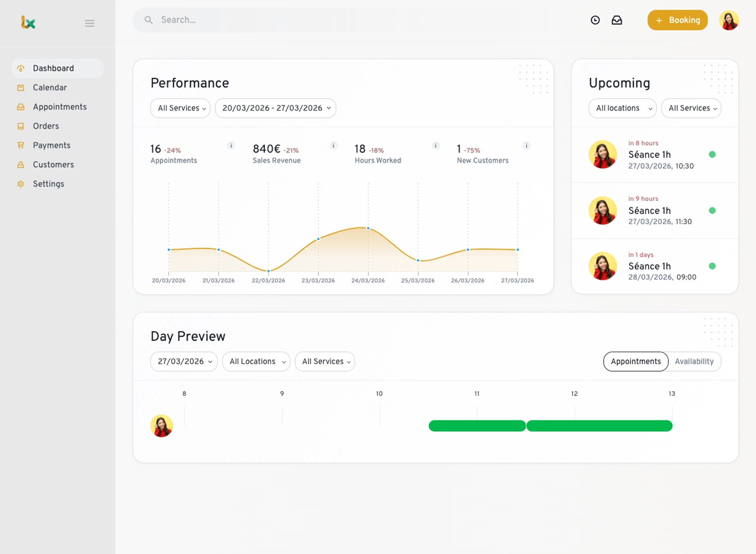This screenshot has width=756, height=554.
Task: Open the Payments section
Action: click(x=51, y=145)
